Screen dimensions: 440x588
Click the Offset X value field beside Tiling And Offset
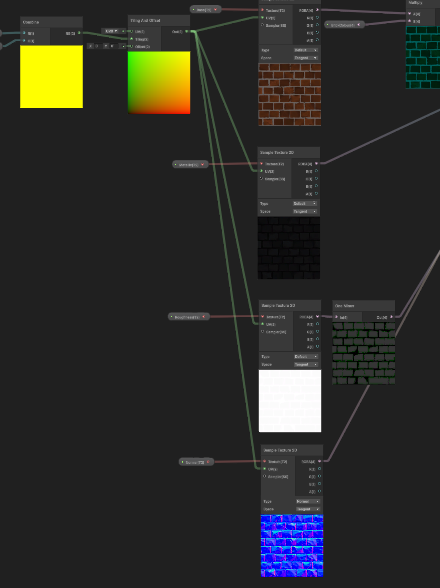click(x=97, y=46)
